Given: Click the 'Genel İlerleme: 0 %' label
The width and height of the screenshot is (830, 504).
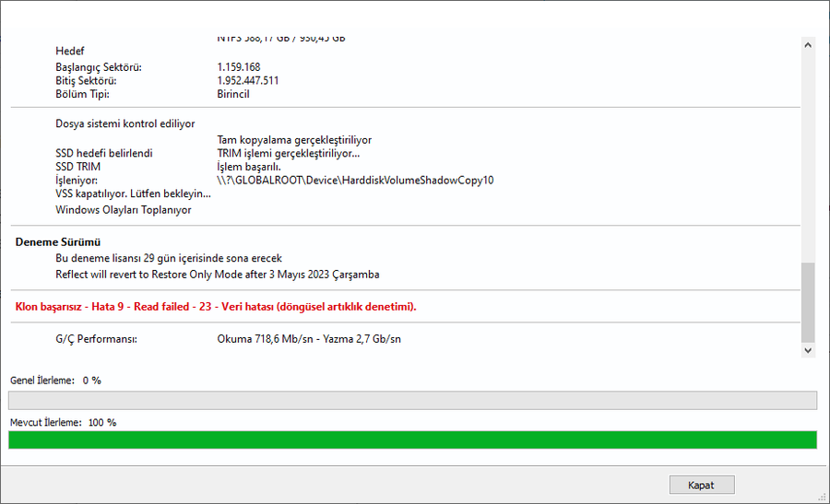Looking at the screenshot, I should coord(55,381).
